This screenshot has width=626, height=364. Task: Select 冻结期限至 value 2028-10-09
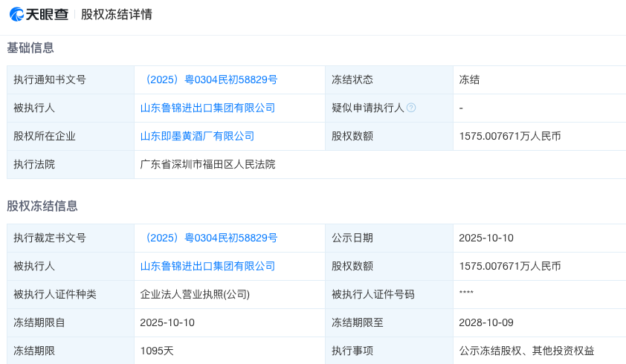(486, 322)
